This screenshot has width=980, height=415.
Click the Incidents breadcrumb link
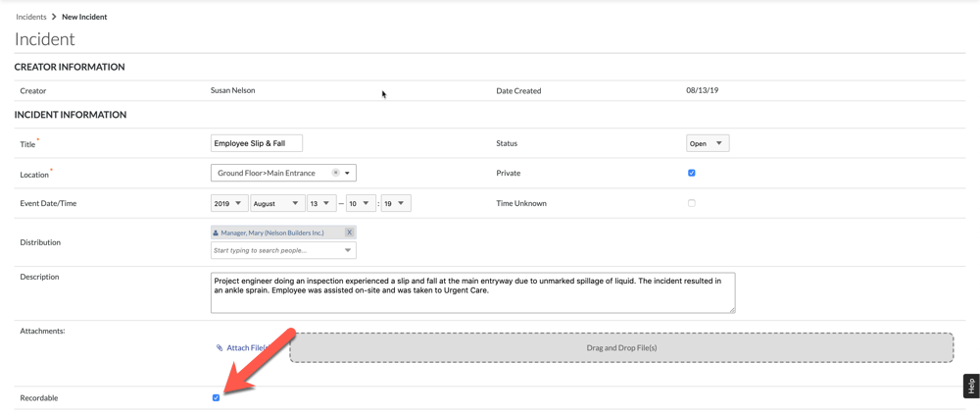click(30, 17)
